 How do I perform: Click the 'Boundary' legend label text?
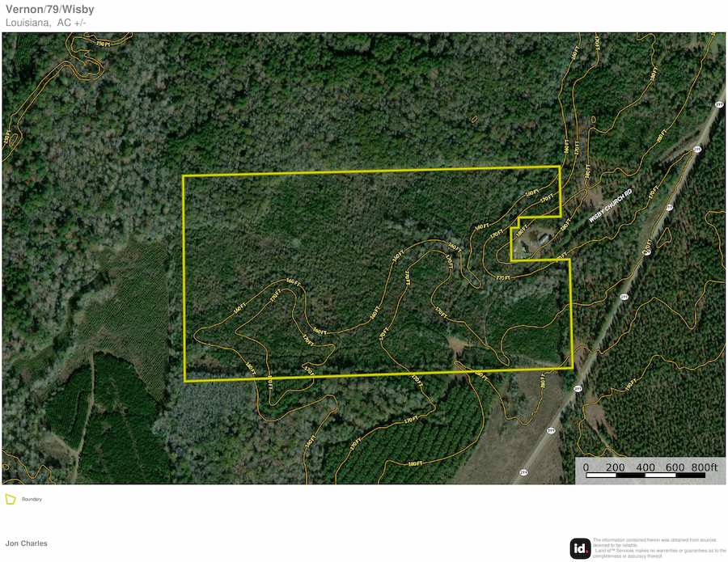click(32, 500)
